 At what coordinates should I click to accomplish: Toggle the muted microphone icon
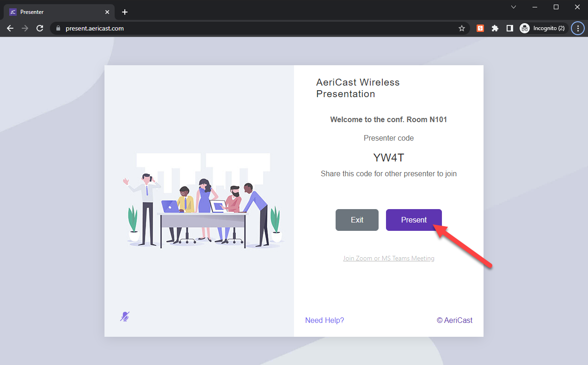(125, 316)
